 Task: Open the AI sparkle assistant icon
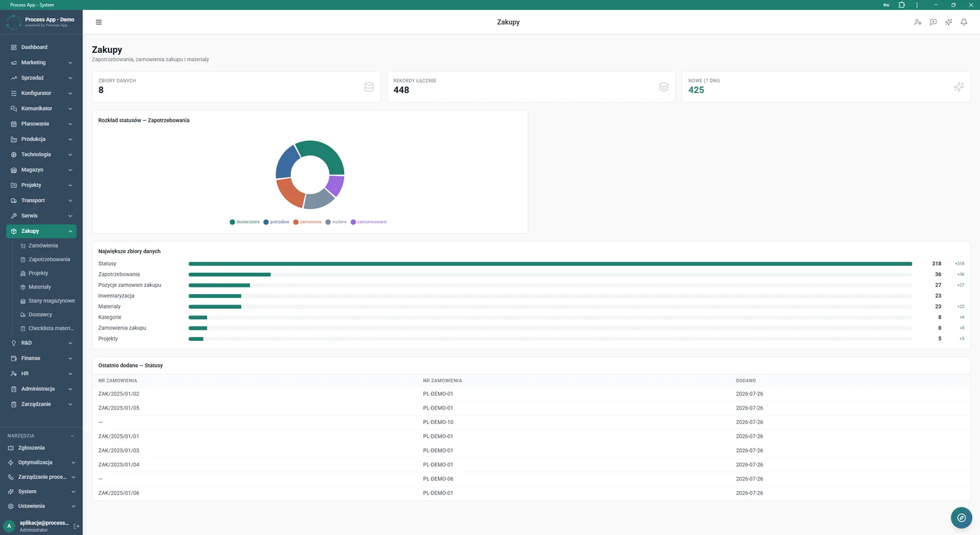[x=948, y=22]
